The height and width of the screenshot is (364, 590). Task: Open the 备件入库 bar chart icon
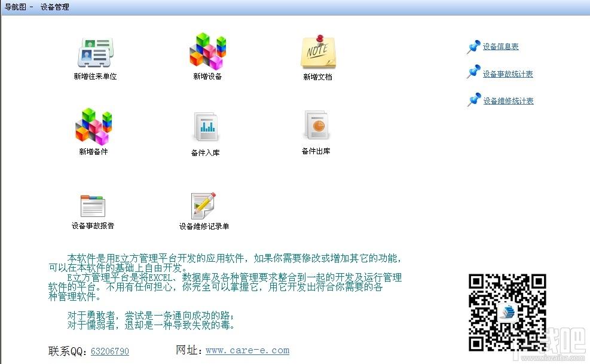tap(206, 127)
